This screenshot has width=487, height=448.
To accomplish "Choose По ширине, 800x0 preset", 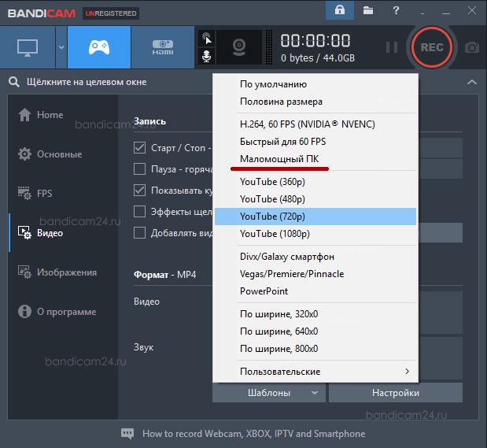I will (315, 349).
